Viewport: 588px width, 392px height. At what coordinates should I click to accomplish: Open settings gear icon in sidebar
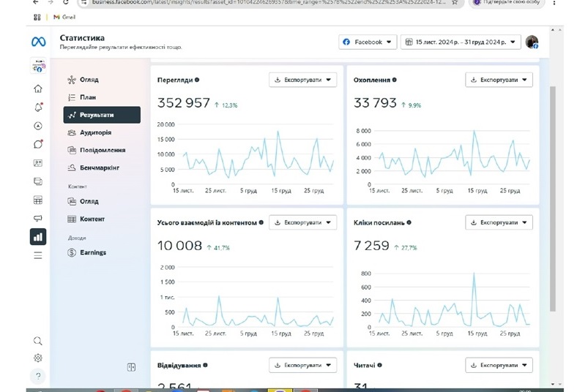pyautogui.click(x=38, y=358)
